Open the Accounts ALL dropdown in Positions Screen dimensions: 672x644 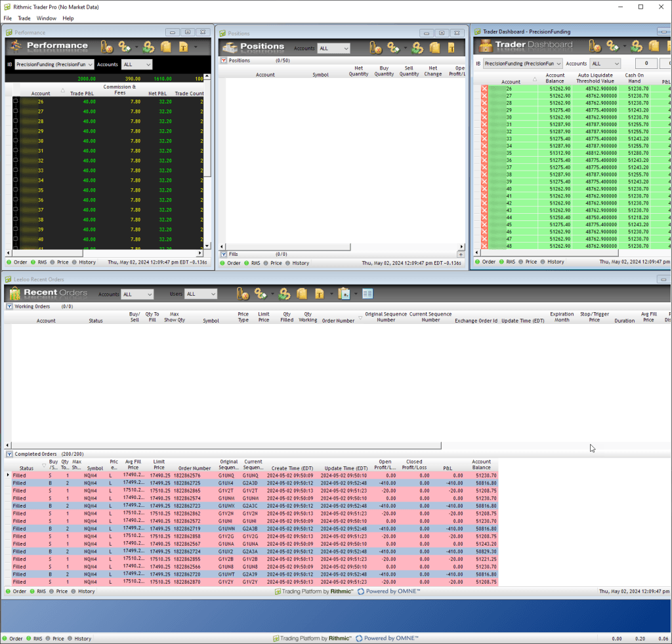(x=334, y=49)
